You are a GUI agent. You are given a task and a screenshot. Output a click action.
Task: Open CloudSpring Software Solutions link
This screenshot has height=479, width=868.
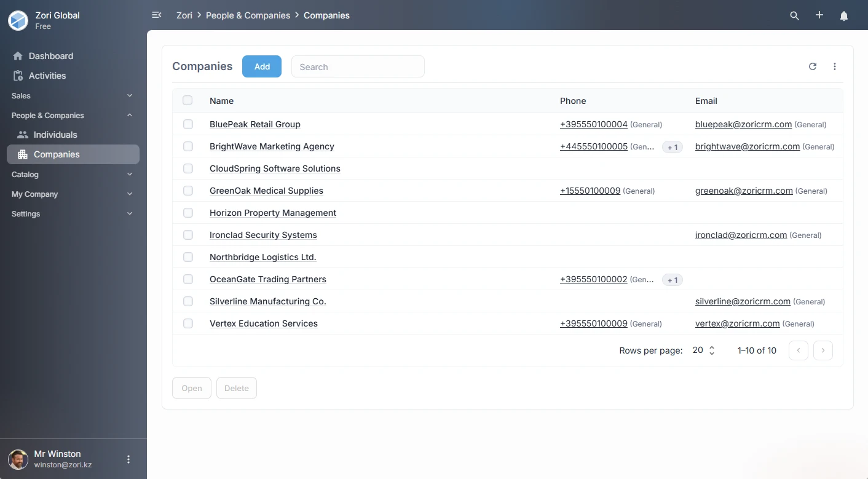coord(275,168)
